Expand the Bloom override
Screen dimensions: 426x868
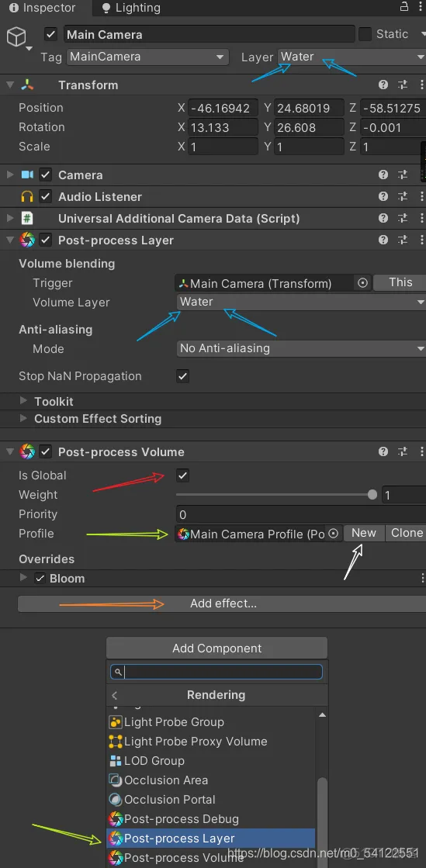23,577
